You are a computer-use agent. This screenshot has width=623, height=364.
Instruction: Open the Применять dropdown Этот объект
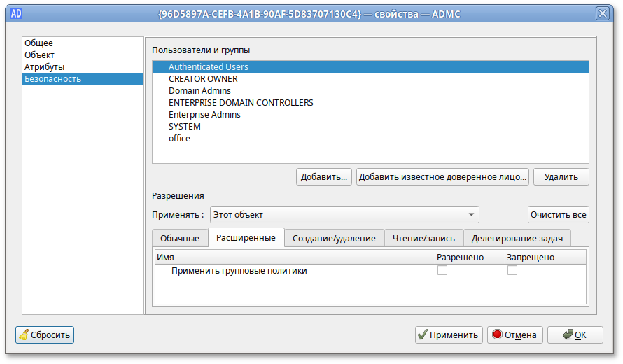click(344, 215)
